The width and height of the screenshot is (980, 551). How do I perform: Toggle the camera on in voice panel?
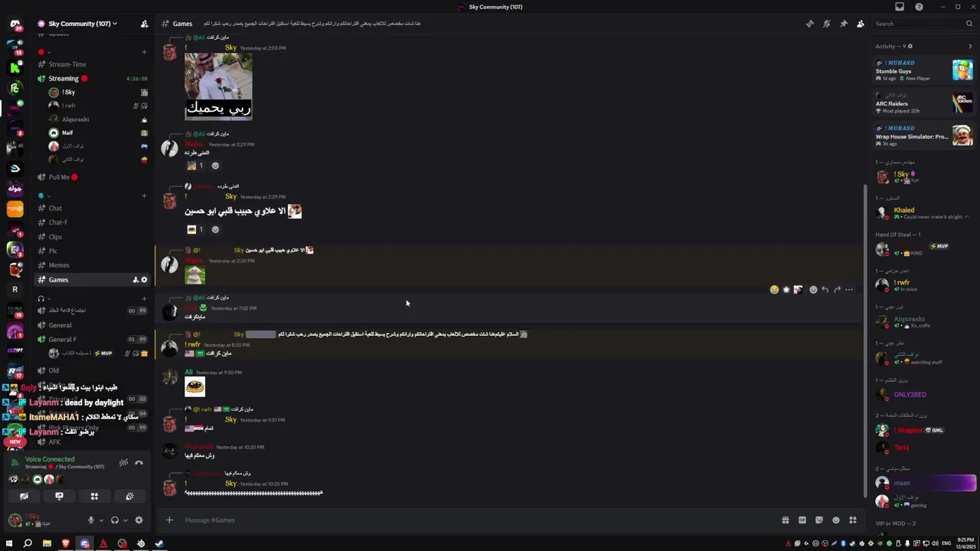[24, 497]
